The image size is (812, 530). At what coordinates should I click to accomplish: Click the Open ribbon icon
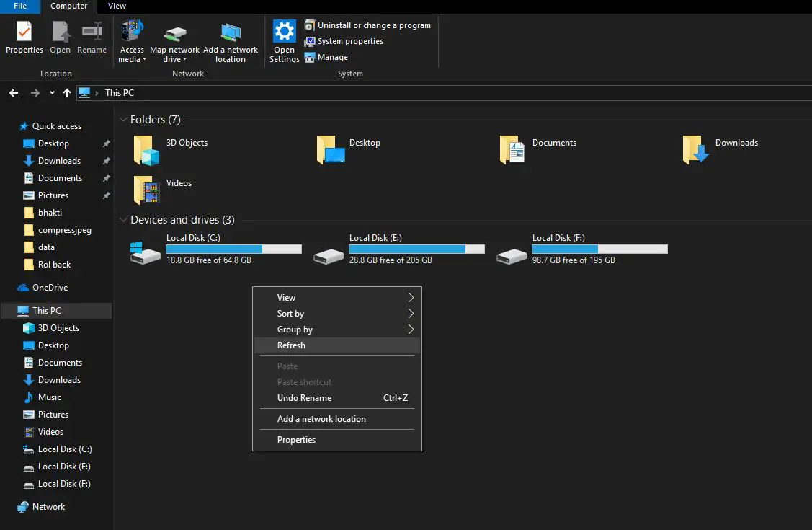pos(60,37)
